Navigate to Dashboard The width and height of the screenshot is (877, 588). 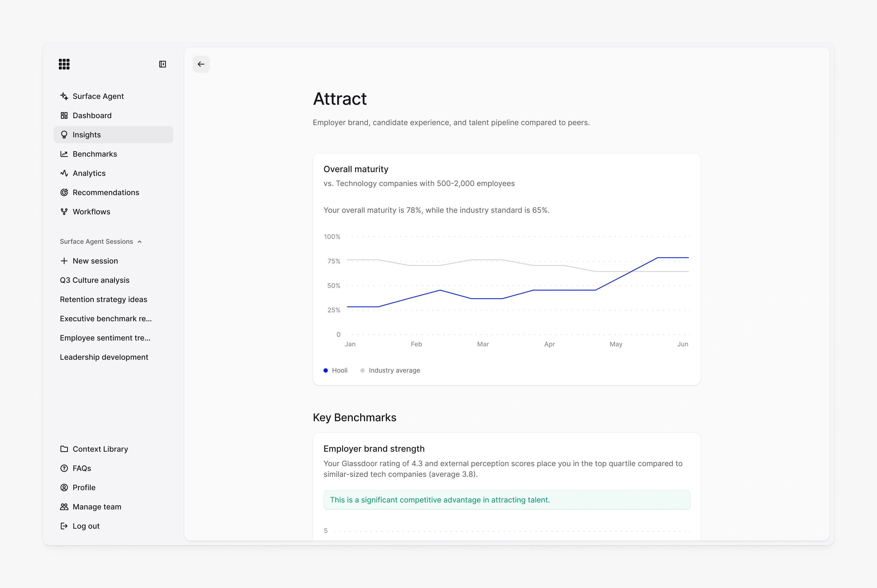pos(113,115)
